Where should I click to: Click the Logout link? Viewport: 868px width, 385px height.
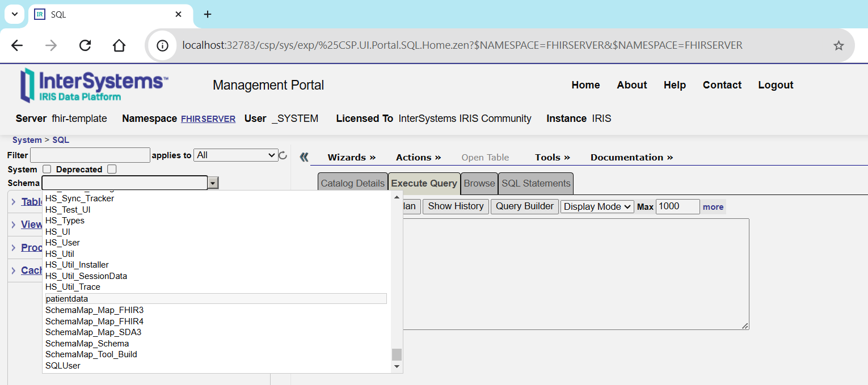pos(776,85)
